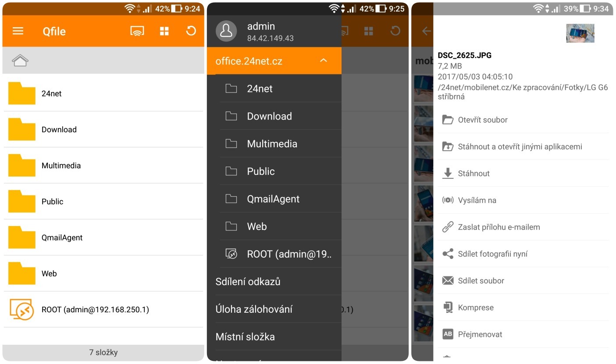The image size is (616, 364).
Task: Open Multimedia folder in file list
Action: tap(61, 166)
